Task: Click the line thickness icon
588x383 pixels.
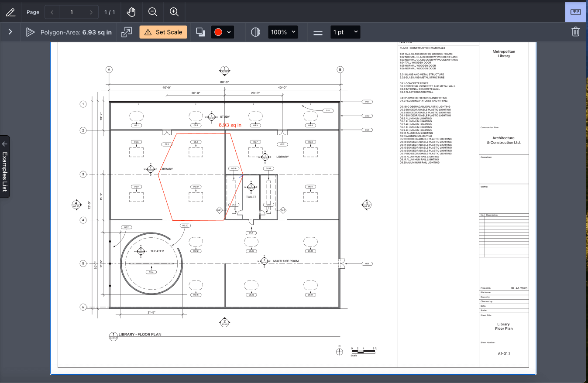Action: (x=318, y=31)
